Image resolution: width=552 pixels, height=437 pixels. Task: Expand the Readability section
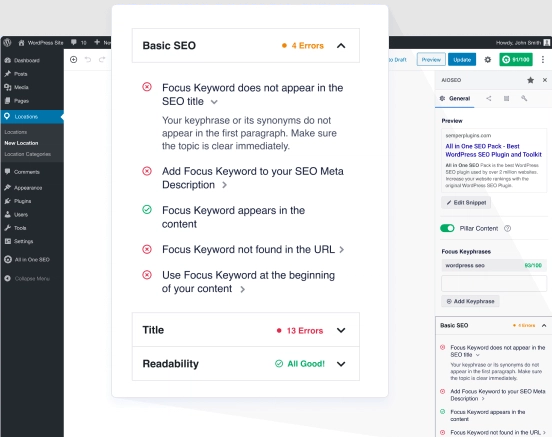pos(246,363)
